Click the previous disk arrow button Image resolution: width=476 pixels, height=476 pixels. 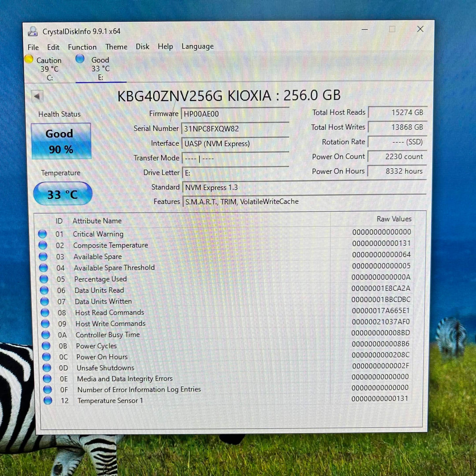tap(37, 97)
